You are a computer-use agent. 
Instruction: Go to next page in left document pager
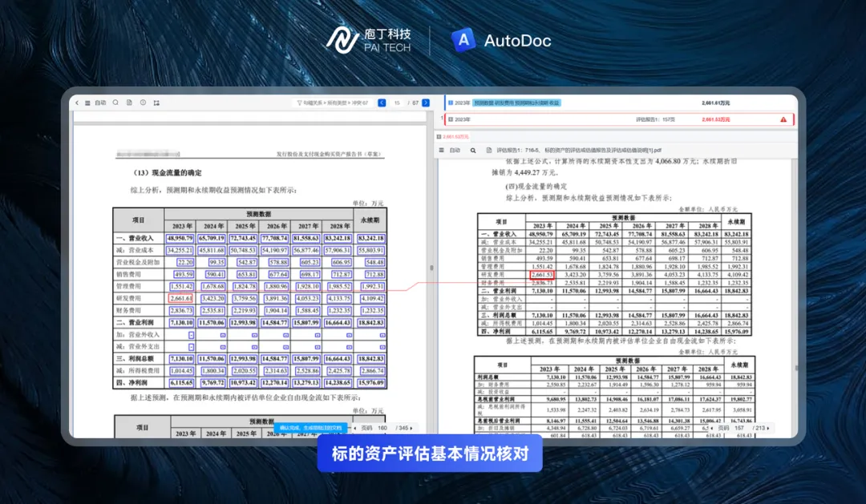pyautogui.click(x=411, y=428)
